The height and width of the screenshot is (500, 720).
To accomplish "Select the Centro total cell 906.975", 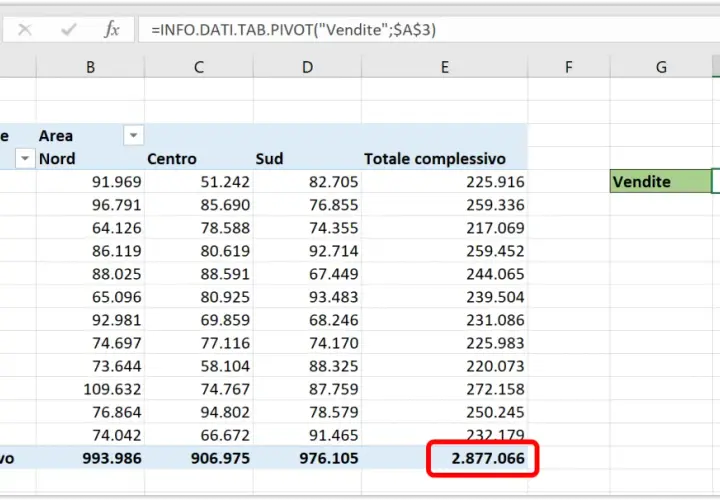I will click(199, 458).
